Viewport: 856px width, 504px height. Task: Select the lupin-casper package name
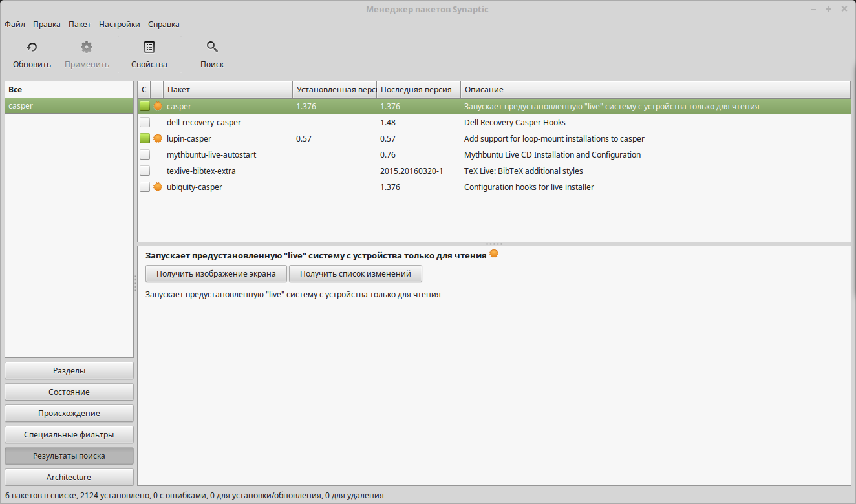[189, 138]
